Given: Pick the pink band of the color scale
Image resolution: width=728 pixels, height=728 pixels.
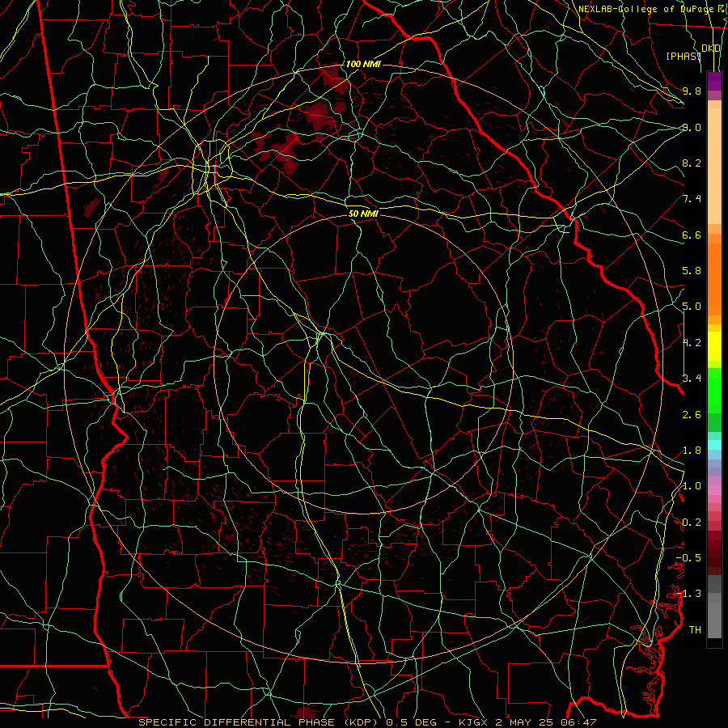Looking at the screenshot, I should (714, 490).
